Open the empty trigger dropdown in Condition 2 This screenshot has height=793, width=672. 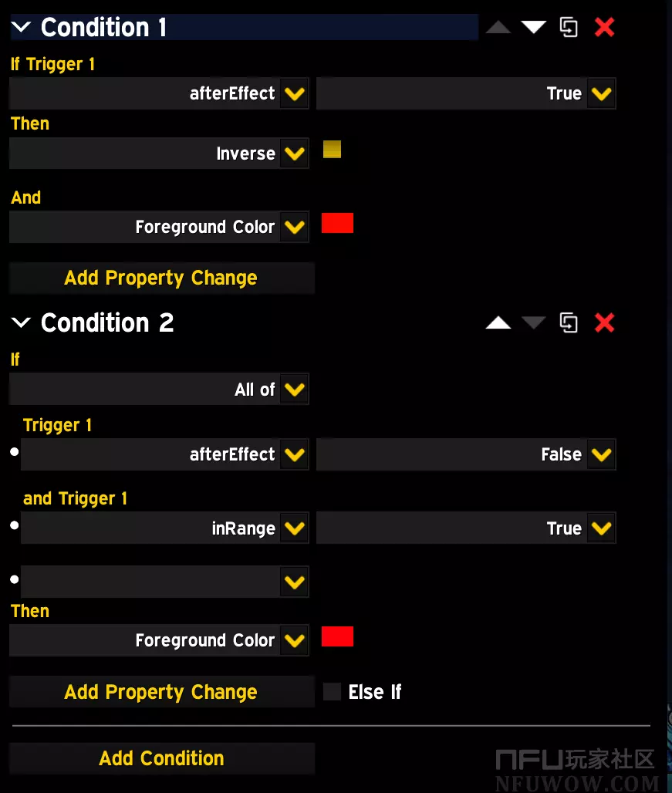[294, 582]
